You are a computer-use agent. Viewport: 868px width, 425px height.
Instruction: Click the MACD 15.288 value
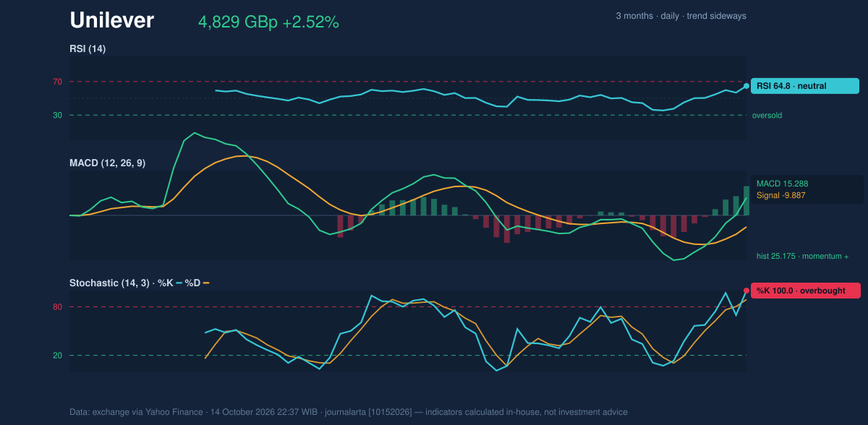[782, 184]
